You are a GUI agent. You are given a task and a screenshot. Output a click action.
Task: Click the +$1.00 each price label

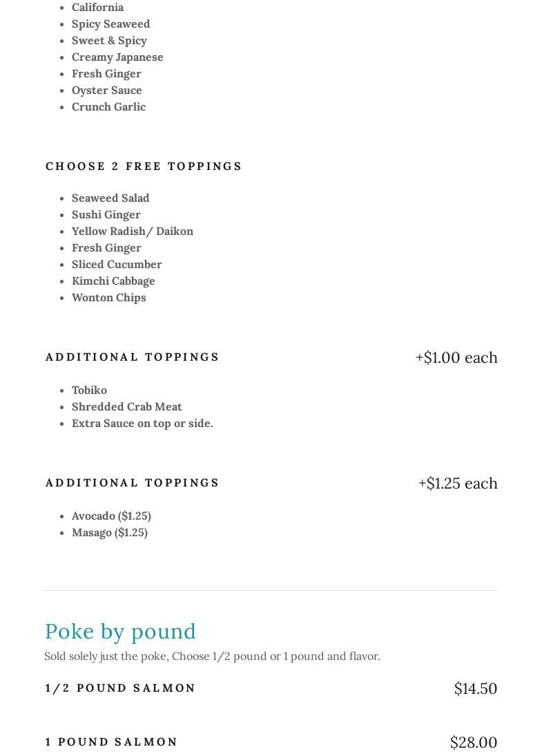pyautogui.click(x=456, y=357)
